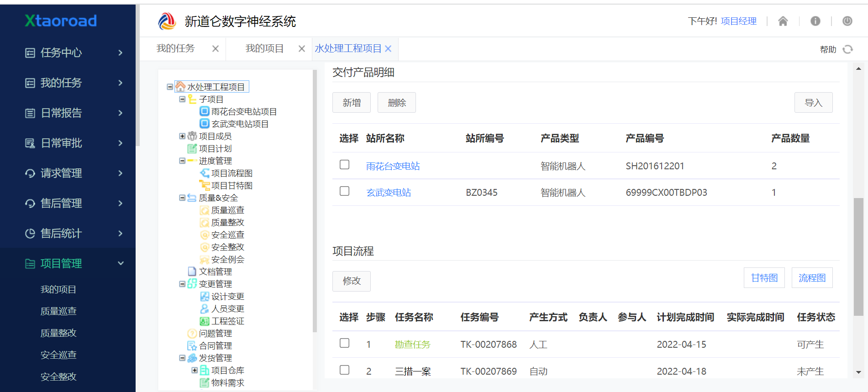Click the 修改 button
This screenshot has width=868, height=392.
[x=352, y=281]
